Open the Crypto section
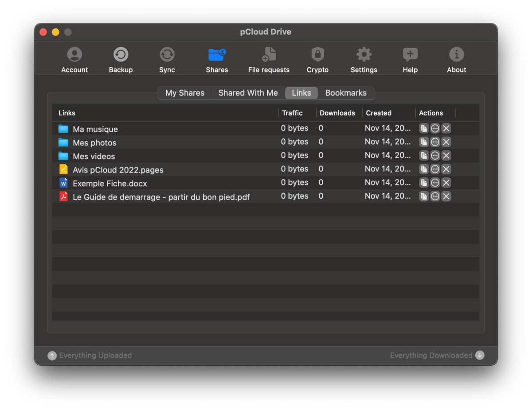Viewport: 532px width, 411px height. click(x=317, y=60)
